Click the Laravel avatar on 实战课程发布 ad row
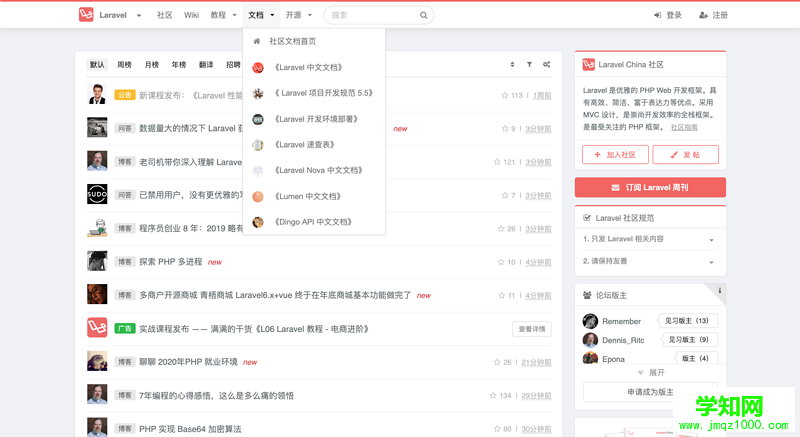 97,328
